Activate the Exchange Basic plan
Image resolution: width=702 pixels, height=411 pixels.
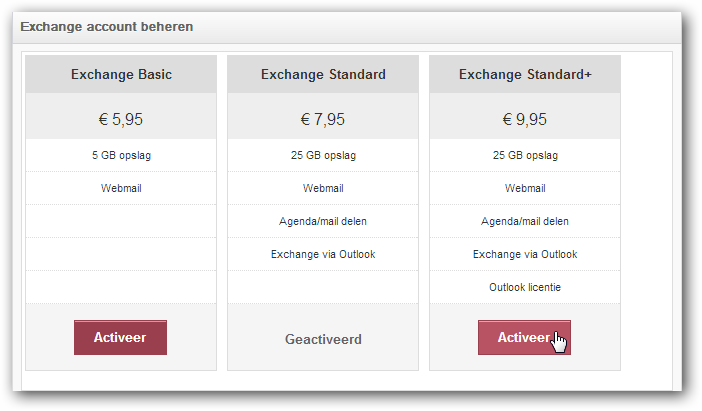(x=120, y=337)
